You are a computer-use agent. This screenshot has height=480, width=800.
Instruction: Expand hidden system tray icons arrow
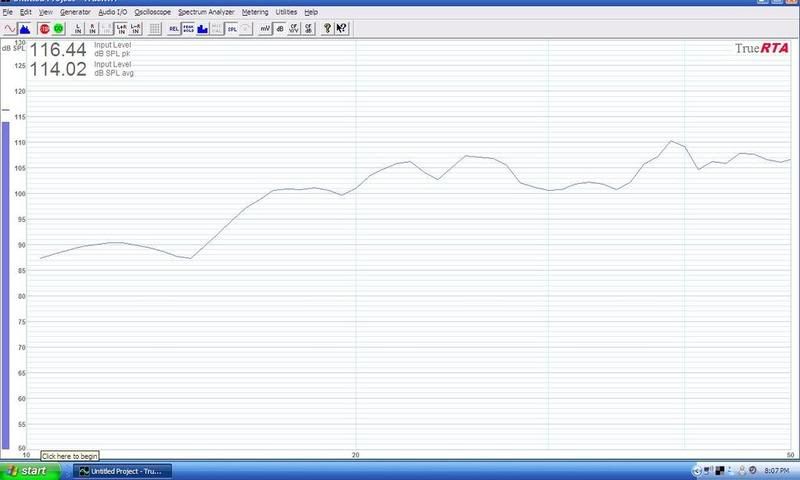pyautogui.click(x=697, y=471)
